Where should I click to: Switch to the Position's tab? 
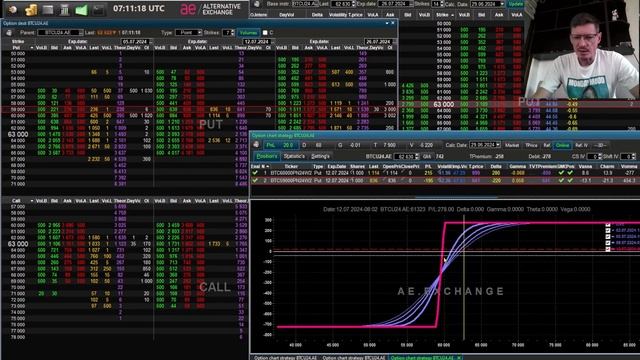tap(267, 157)
